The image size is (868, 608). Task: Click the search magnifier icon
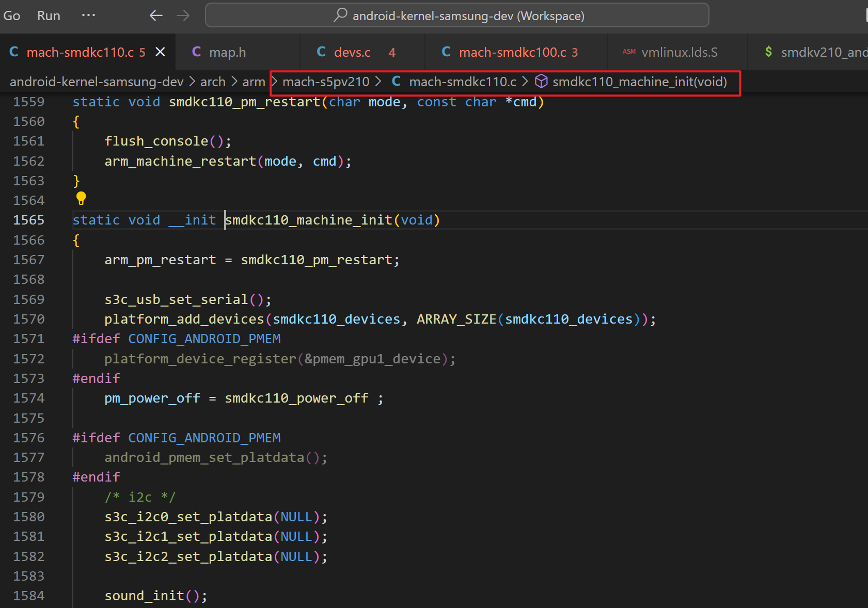coord(340,15)
